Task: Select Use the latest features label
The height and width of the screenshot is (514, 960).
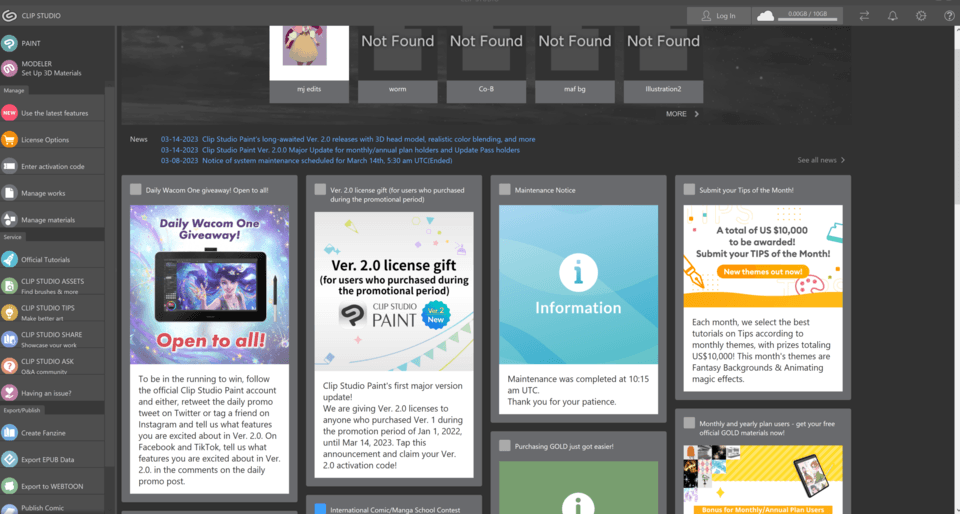Action: pos(54,113)
